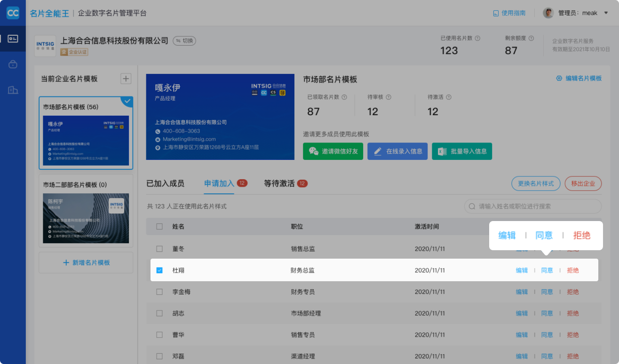This screenshot has width=619, height=364.
Task: Check the box for 曹华
Action: [x=159, y=335]
